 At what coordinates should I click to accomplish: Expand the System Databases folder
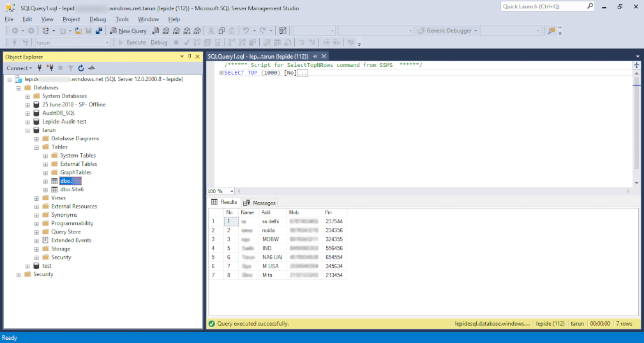tap(27, 96)
